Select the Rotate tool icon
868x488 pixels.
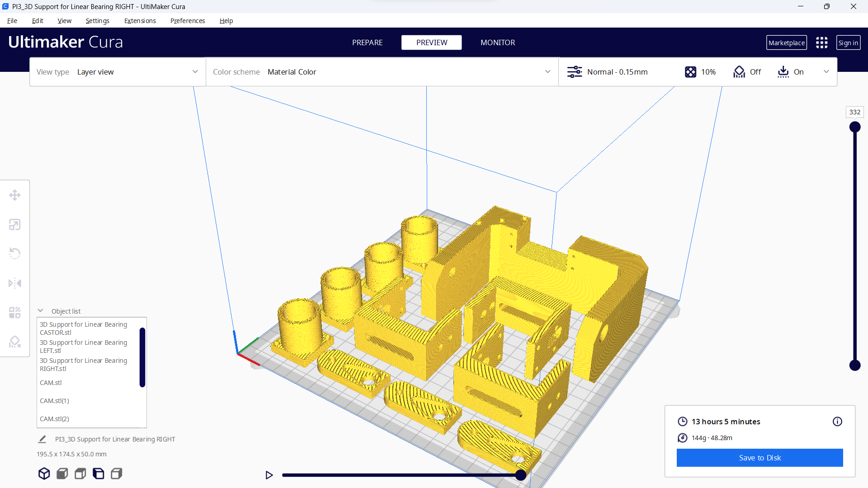click(x=15, y=253)
